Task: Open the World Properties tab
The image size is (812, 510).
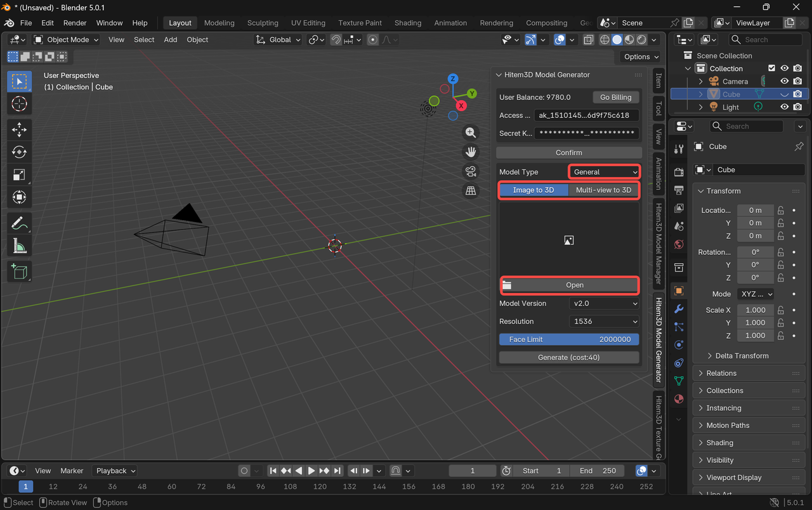Action: tap(678, 244)
